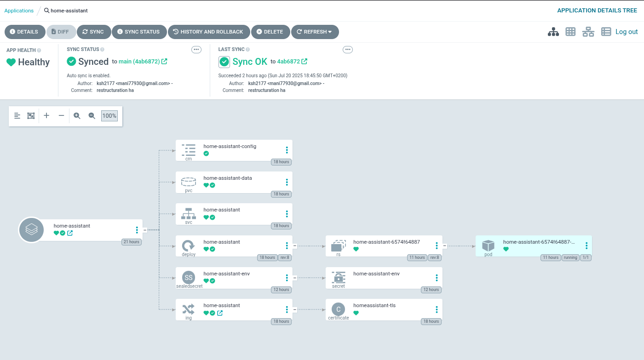This screenshot has width=644, height=360.
Task: Click the zoom in magnifier icon
Action: point(77,116)
